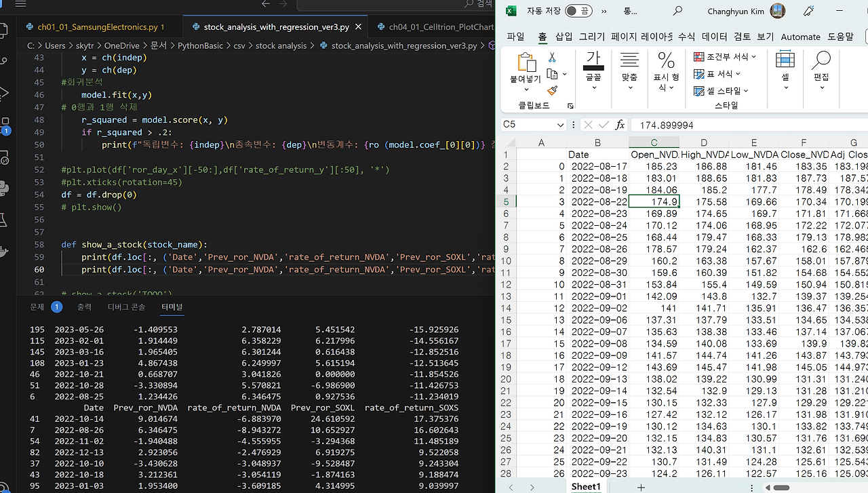
Task: Open the table format (표 서식) dropdown
Action: (x=717, y=74)
